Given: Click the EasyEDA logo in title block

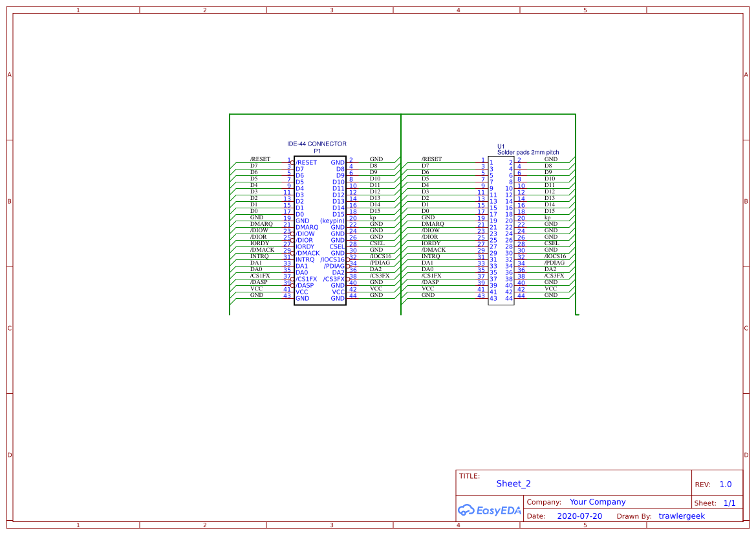Looking at the screenshot, I should (489, 510).
